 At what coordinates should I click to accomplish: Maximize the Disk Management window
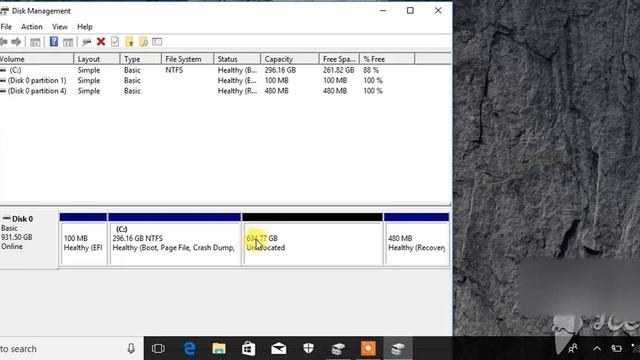click(x=410, y=11)
